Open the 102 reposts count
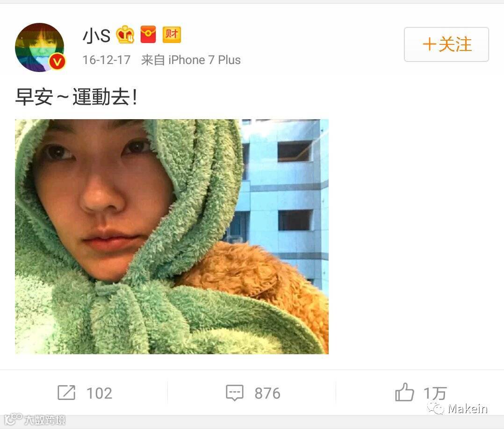This screenshot has width=504, height=429. tap(99, 393)
